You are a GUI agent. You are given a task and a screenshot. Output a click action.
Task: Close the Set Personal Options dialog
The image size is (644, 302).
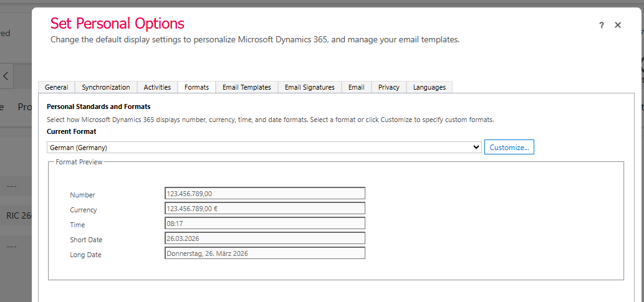(618, 25)
